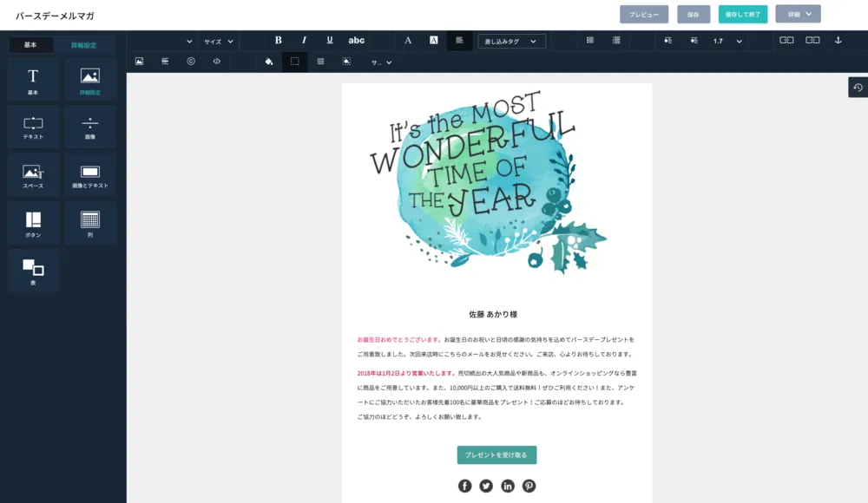Select the calendar grid block labeled 列
Screen dimensions: 868x503
coord(90,223)
